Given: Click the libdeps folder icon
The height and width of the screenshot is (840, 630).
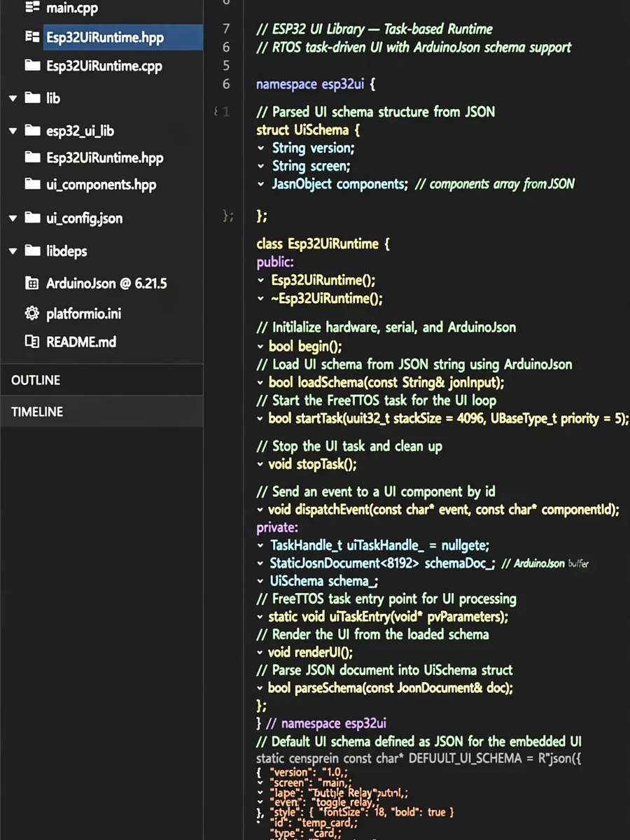Looking at the screenshot, I should (x=32, y=251).
